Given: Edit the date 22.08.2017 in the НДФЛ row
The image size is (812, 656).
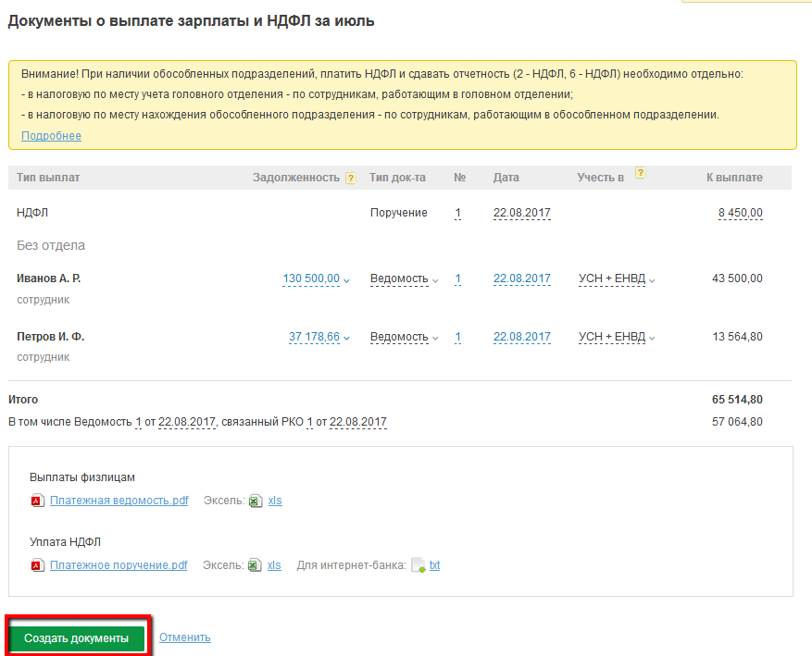Looking at the screenshot, I should [521, 213].
